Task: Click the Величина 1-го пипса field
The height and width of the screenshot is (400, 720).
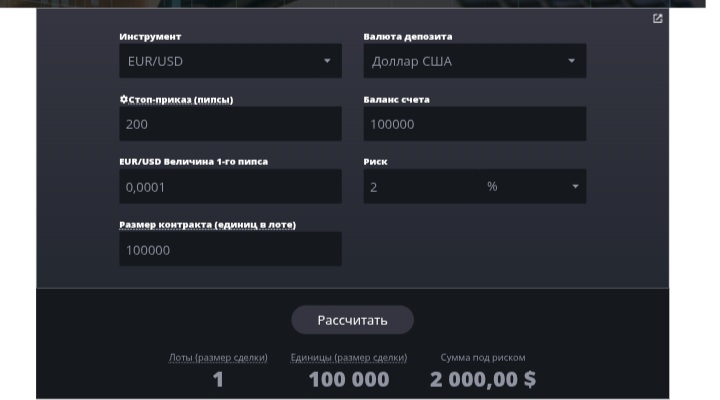Action: click(x=230, y=186)
